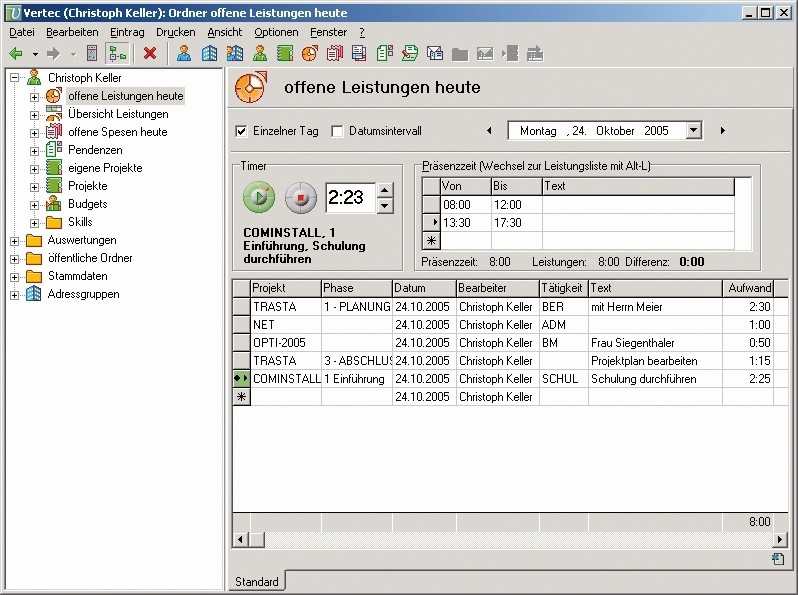Click the grey envelope toolbar icon
Screen dimensions: 798x595
pos(484,53)
